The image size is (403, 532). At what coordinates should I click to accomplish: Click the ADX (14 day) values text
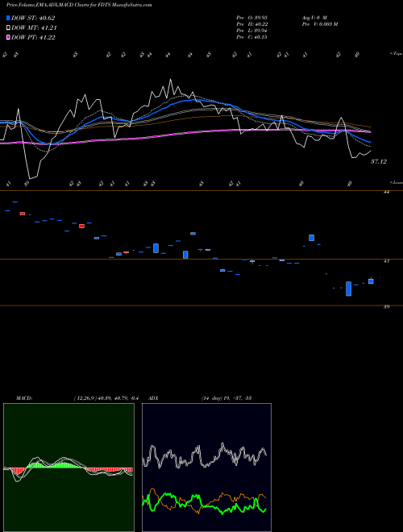pos(226,398)
